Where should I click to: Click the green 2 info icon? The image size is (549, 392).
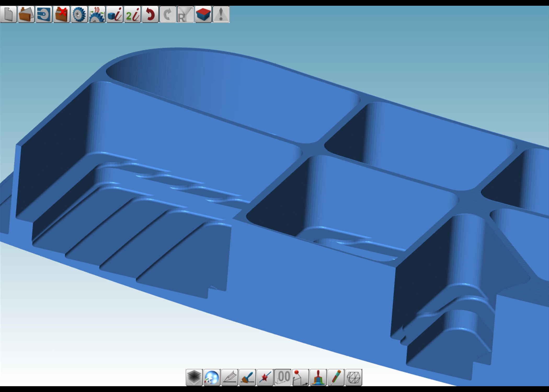click(x=133, y=14)
